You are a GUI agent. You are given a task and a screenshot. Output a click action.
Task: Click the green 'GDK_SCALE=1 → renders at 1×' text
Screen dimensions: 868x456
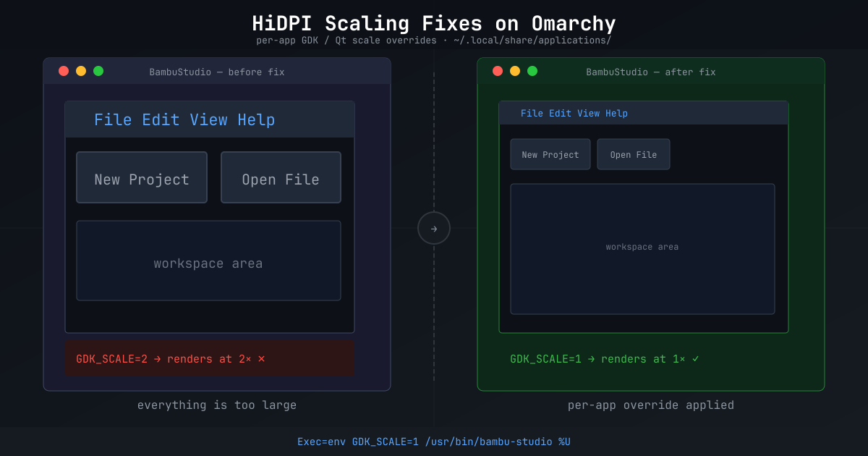point(604,359)
